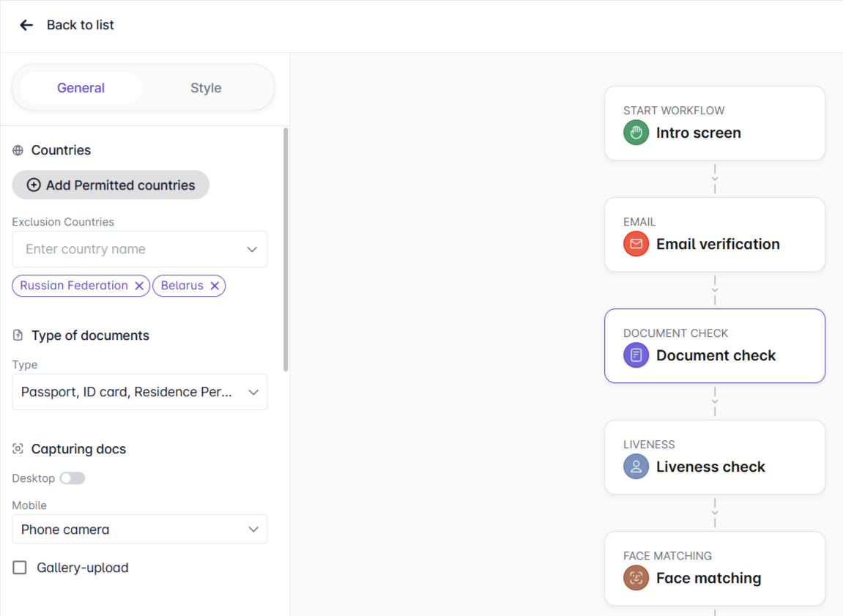Click the left panel vertical scrollbar

coord(286,249)
